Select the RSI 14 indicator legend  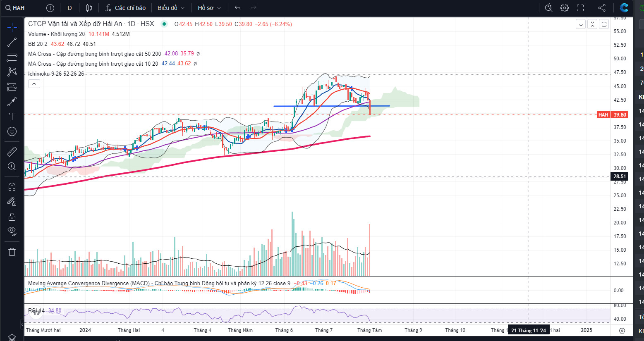coord(36,310)
